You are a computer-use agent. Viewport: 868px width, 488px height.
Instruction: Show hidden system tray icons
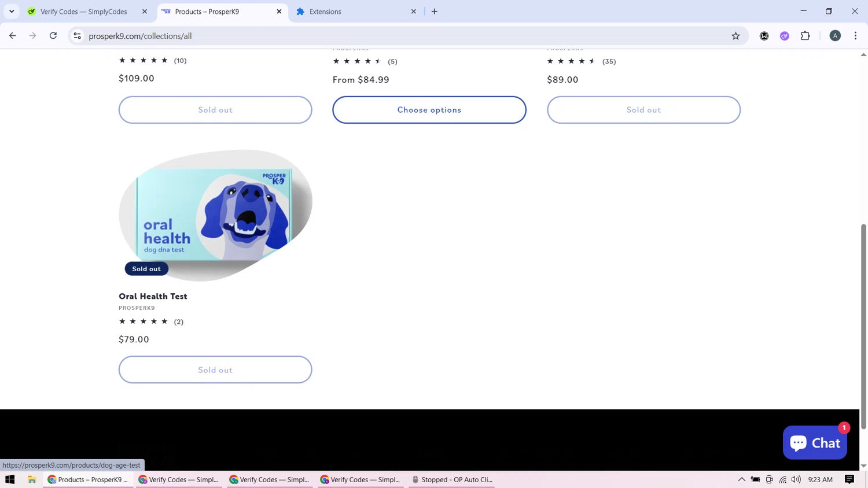coord(741,479)
